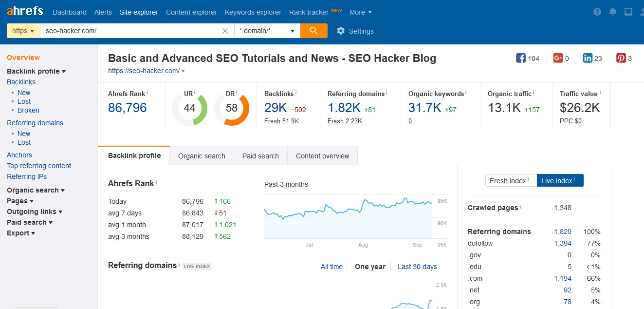Expand the More menu in top navigation

click(x=360, y=12)
